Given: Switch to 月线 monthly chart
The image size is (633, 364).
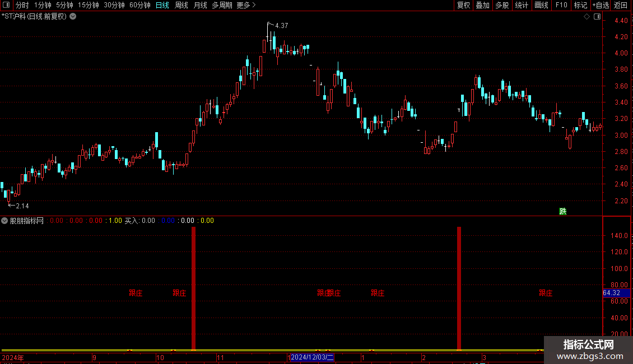Looking at the screenshot, I should pyautogui.click(x=200, y=5).
